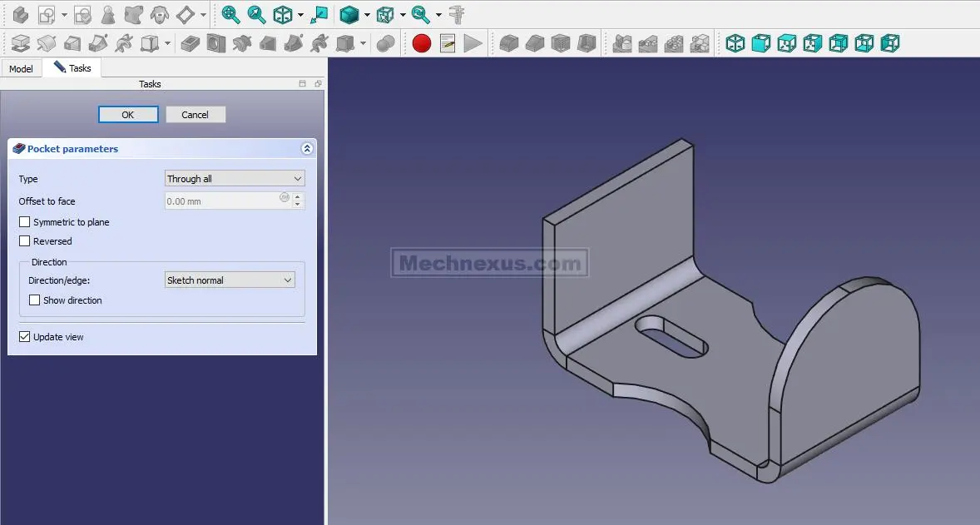Click the Boolean operation icon

[385, 43]
